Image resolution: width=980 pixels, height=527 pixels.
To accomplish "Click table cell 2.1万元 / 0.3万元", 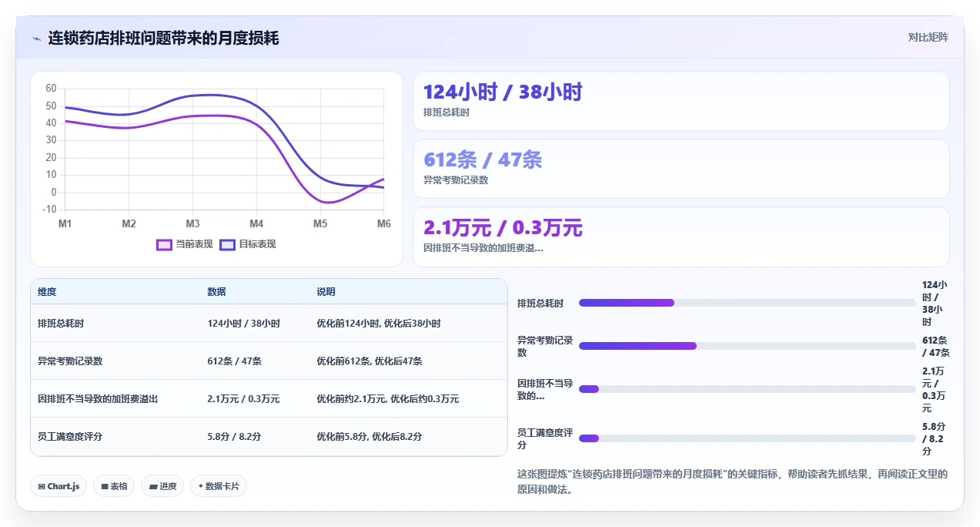I will click(x=243, y=399).
